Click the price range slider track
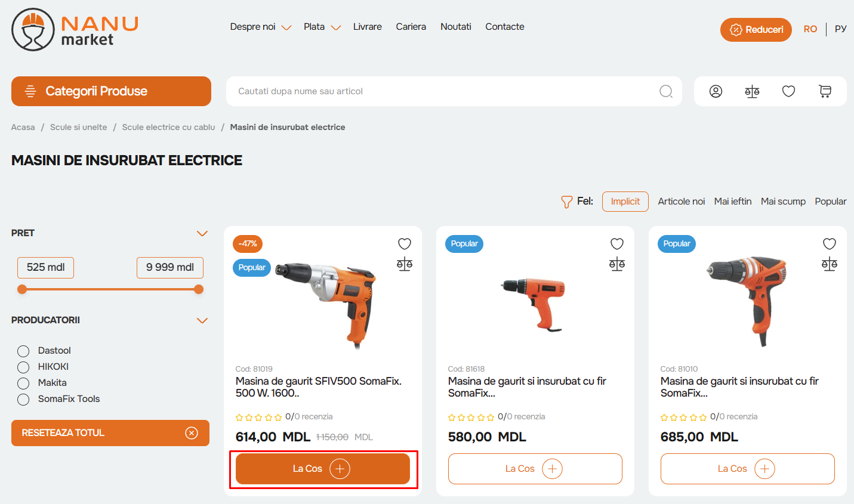 coord(110,289)
